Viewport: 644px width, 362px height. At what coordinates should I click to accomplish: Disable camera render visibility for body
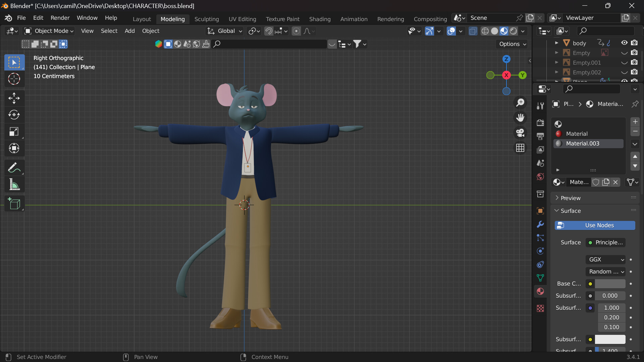point(635,43)
